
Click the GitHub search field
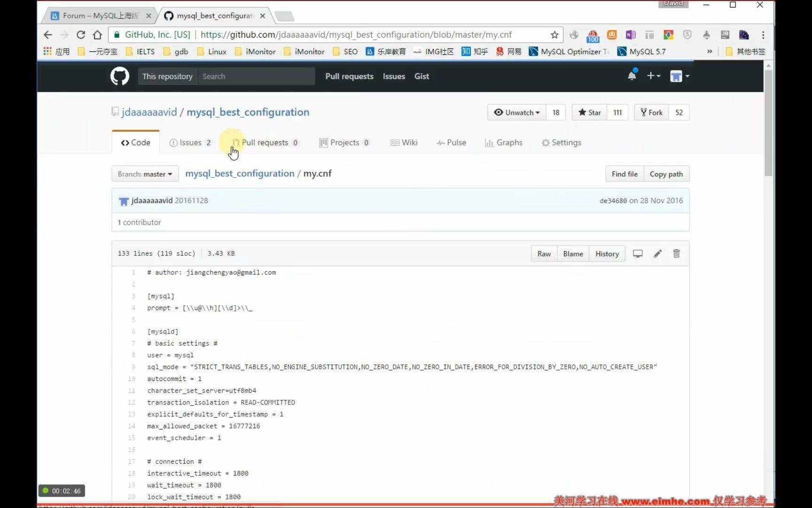point(256,76)
